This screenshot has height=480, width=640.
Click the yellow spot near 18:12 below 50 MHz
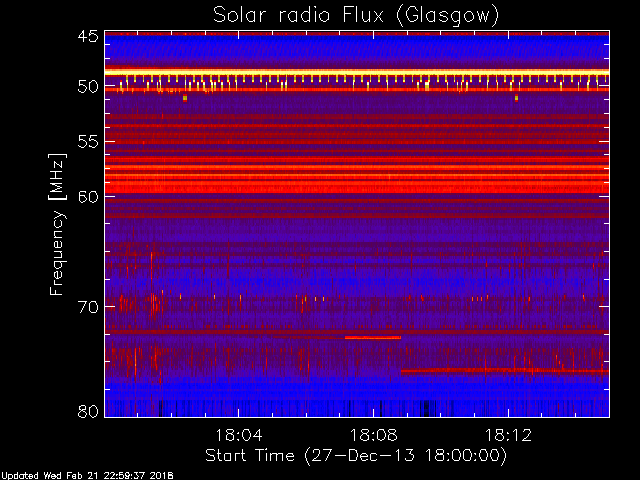tap(516, 98)
